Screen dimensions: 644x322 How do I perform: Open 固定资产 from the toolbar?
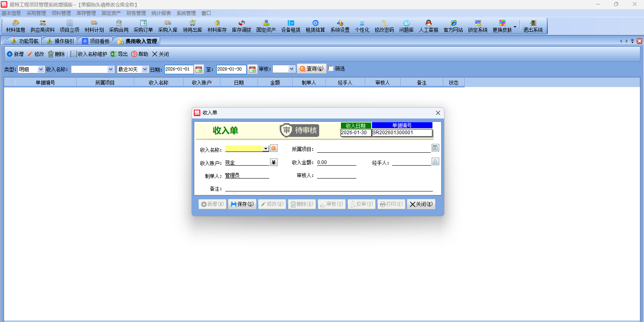(x=266, y=26)
